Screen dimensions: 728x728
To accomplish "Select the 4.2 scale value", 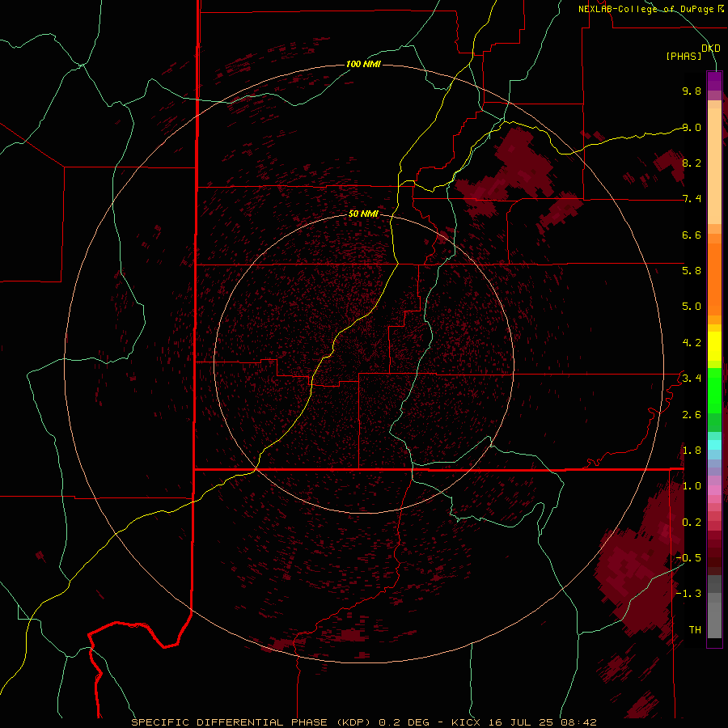I will (x=692, y=343).
